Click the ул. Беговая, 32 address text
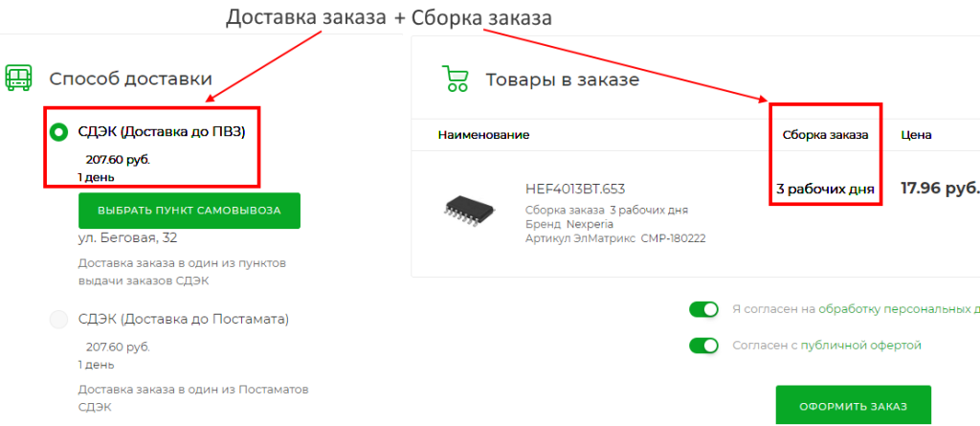 tap(127, 238)
